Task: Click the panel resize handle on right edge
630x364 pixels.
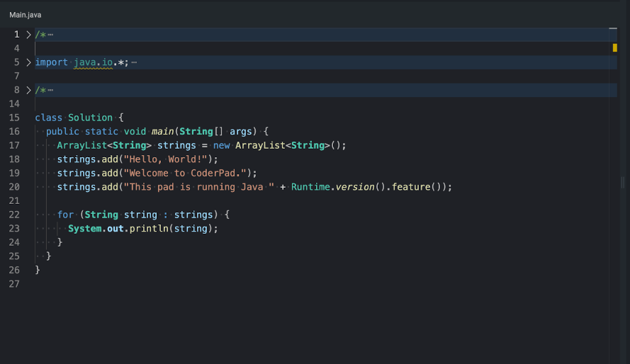Action: 623,182
